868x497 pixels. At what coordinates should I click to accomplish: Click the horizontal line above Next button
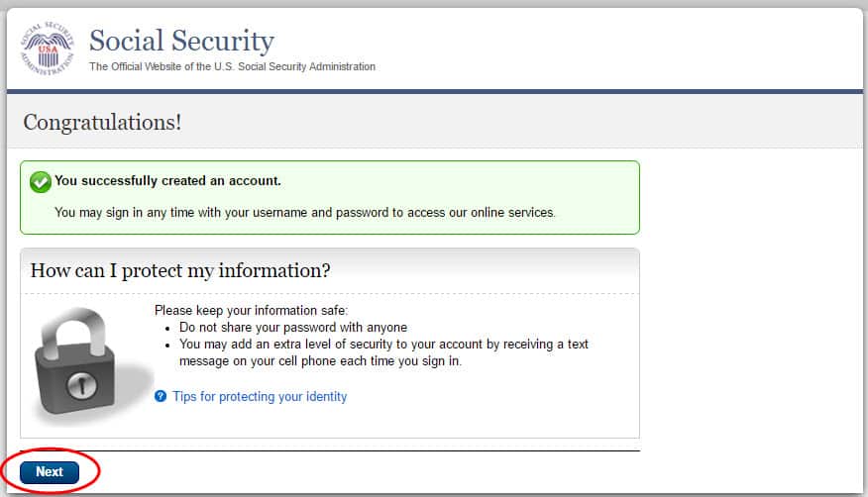(330, 451)
